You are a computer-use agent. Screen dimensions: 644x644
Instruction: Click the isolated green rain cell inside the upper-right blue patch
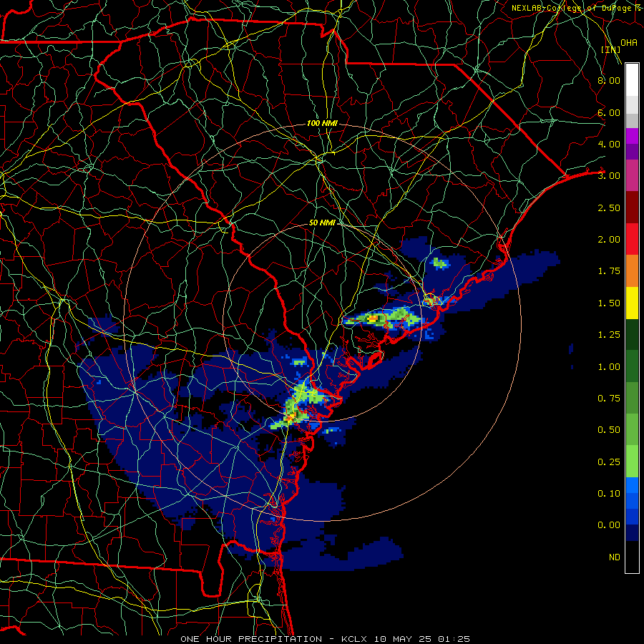point(440,263)
